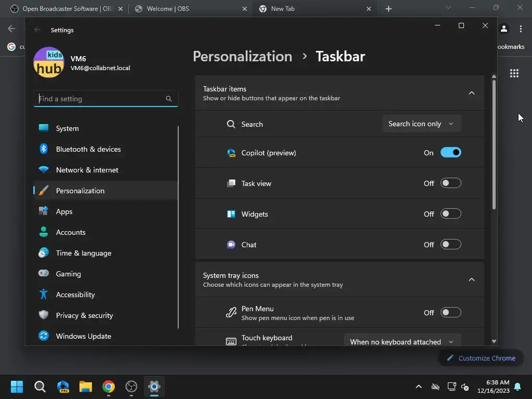Minimize the Settings window
This screenshot has height=399, width=532.
(x=437, y=25)
